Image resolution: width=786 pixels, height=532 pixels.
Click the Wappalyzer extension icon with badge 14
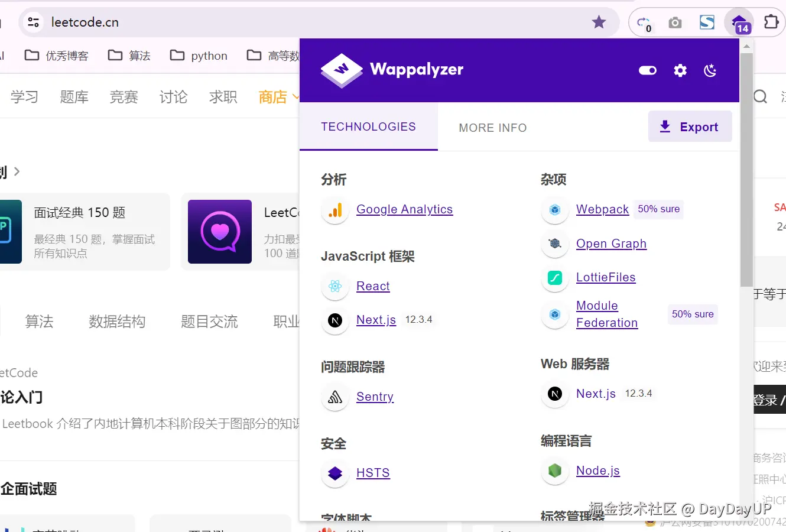(x=739, y=21)
